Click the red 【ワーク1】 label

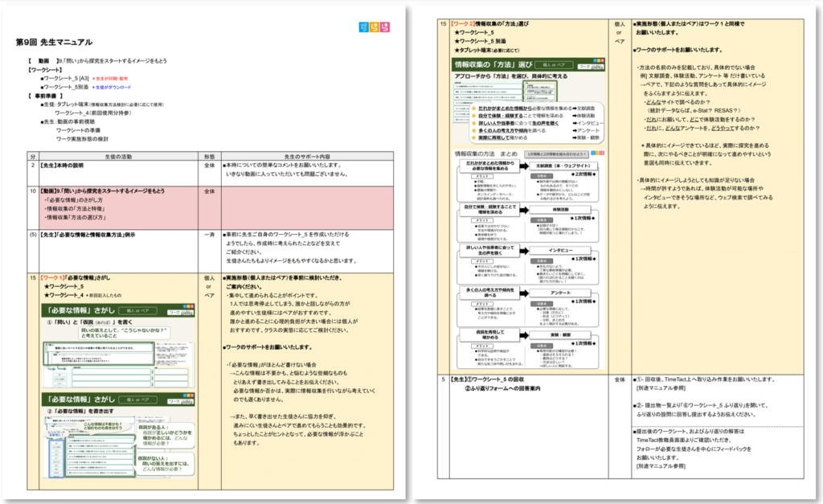(x=52, y=278)
